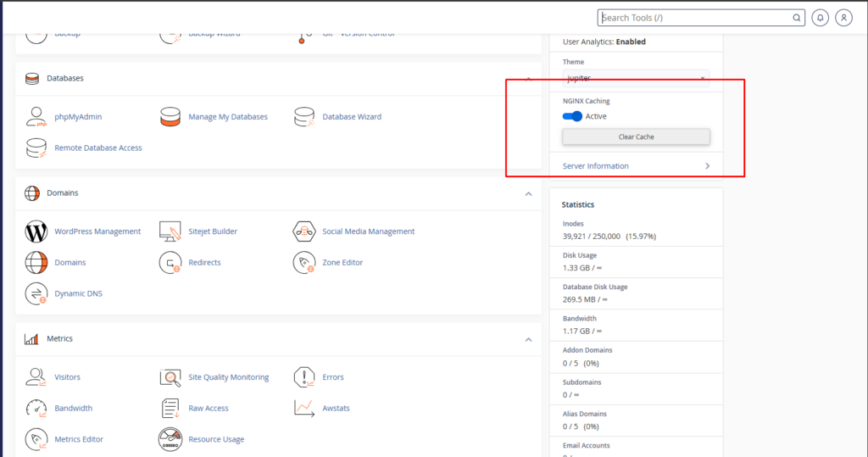Open the Zone Editor link
The height and width of the screenshot is (457, 868).
342,263
